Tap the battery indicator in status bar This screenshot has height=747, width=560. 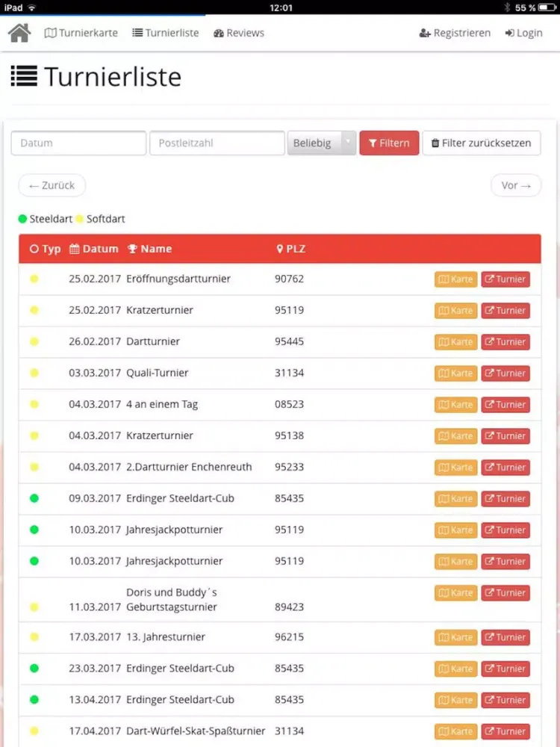(547, 7)
